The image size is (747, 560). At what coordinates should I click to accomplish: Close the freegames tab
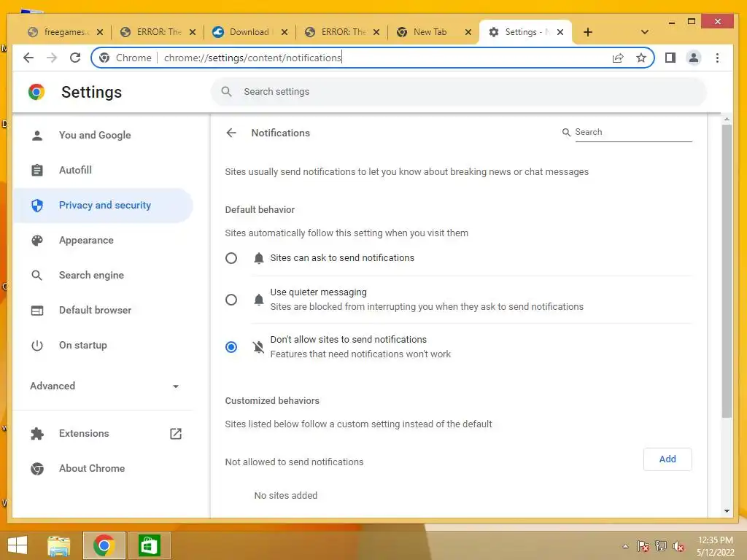99,32
